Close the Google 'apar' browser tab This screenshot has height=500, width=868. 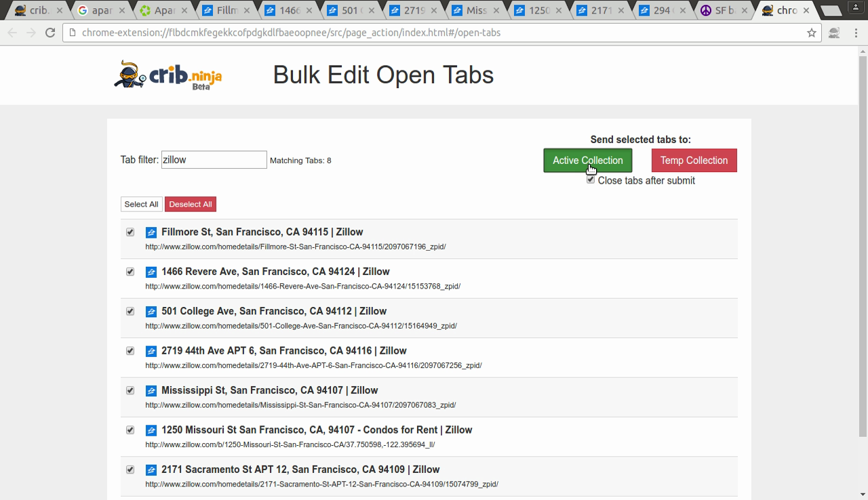(x=121, y=11)
